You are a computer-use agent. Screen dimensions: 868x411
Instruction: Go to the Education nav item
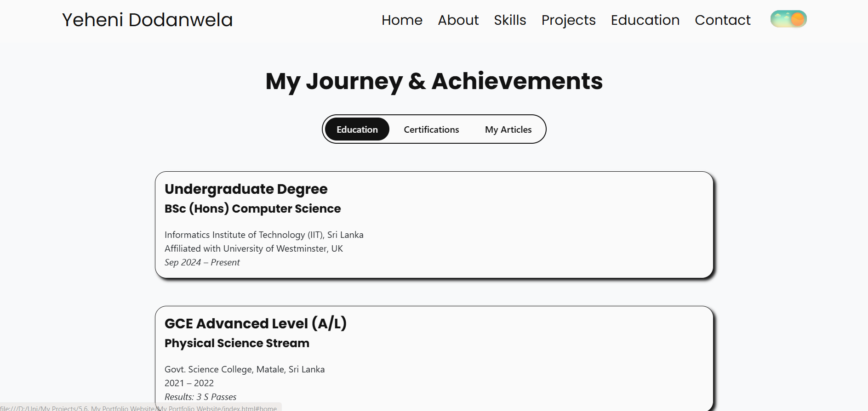coord(645,20)
